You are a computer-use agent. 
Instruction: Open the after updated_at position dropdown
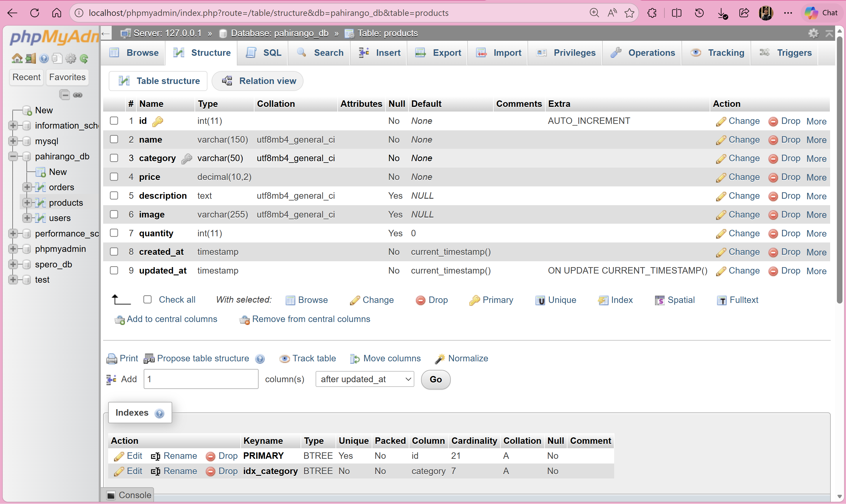click(364, 379)
